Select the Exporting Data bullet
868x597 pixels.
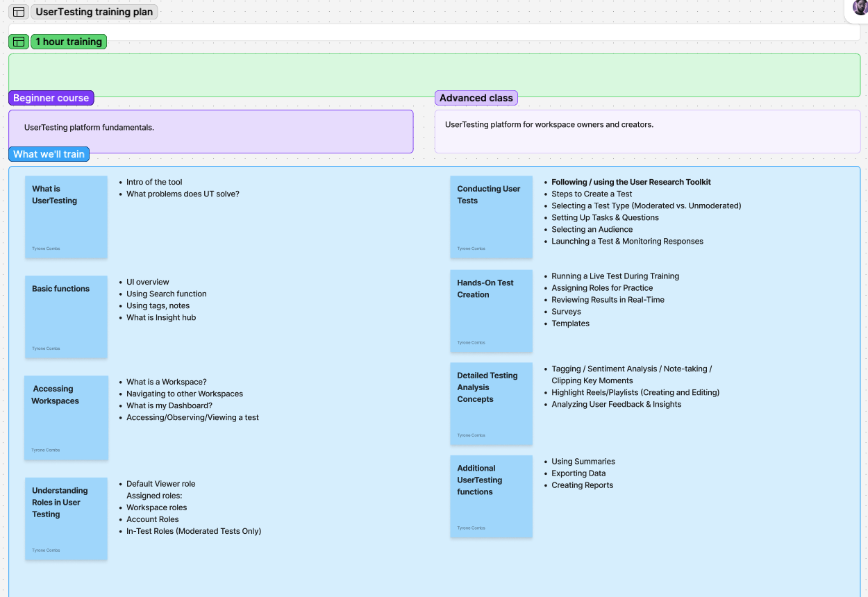click(578, 473)
